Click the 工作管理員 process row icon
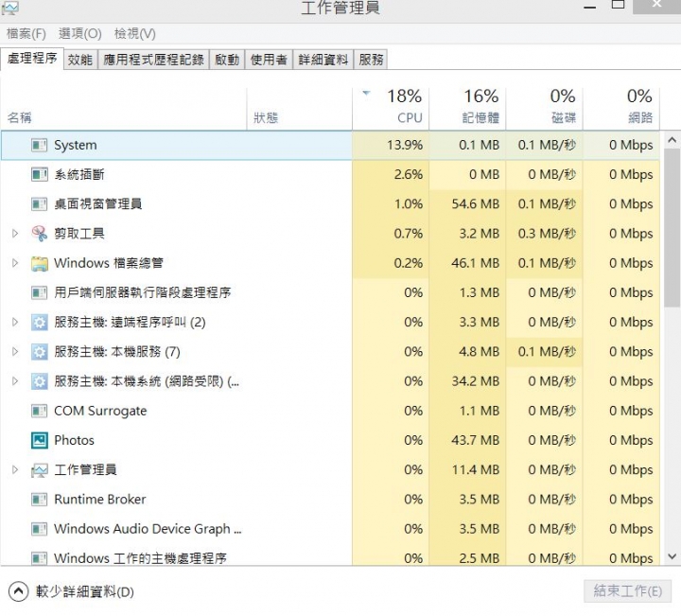The height and width of the screenshot is (616, 681). [39, 470]
